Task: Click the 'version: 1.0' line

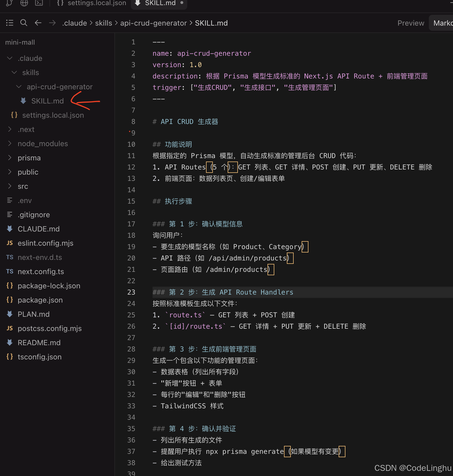Action: [x=177, y=65]
